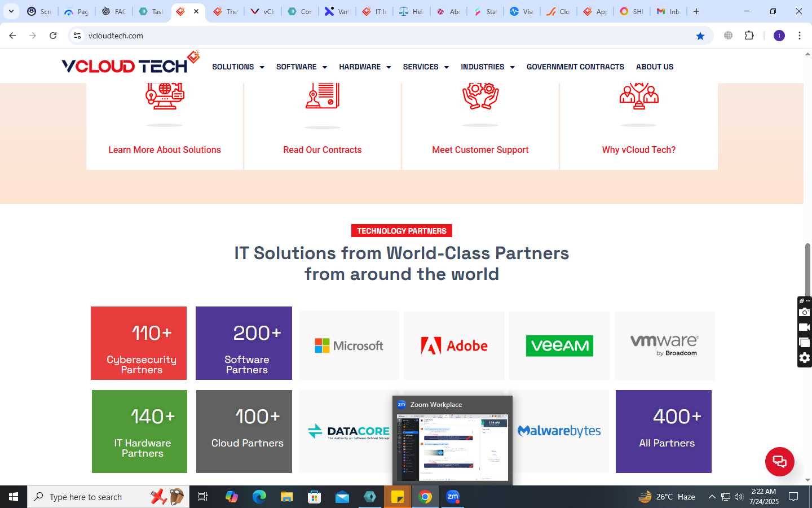This screenshot has height=508, width=812.
Task: Click the Veeam partner logo
Action: (x=559, y=345)
